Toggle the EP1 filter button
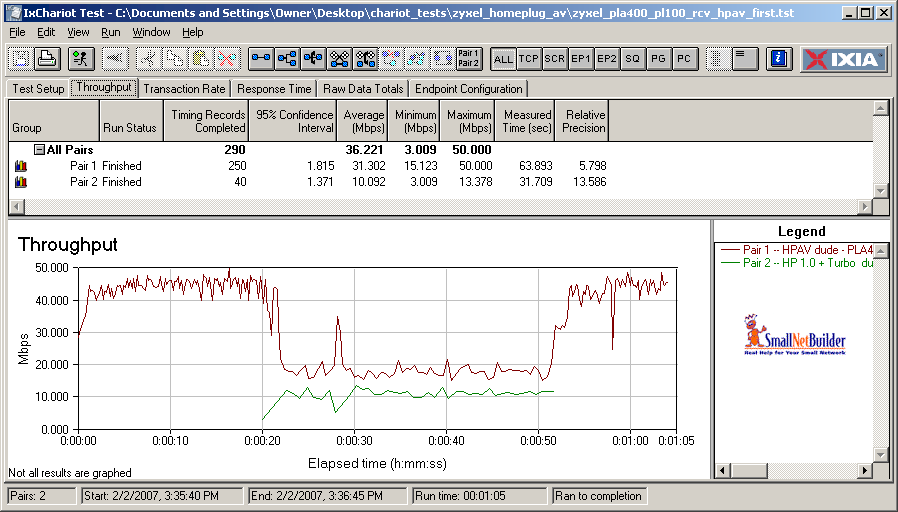 coord(581,59)
